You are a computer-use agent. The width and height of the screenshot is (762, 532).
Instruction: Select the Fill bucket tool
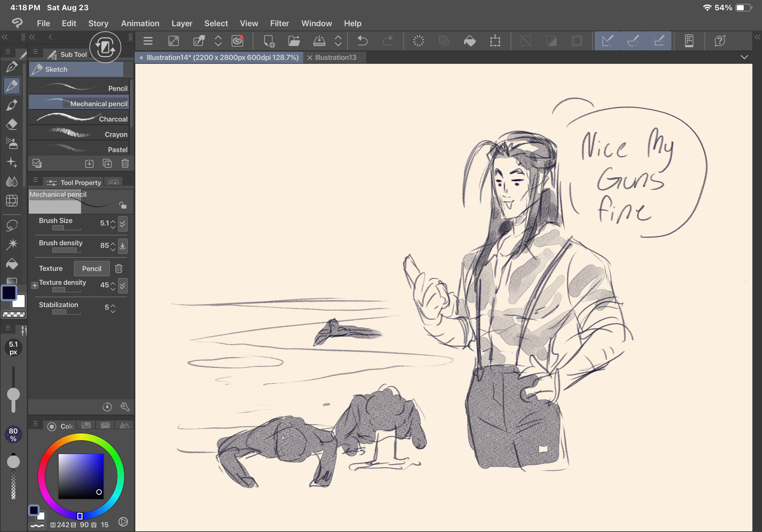12,264
